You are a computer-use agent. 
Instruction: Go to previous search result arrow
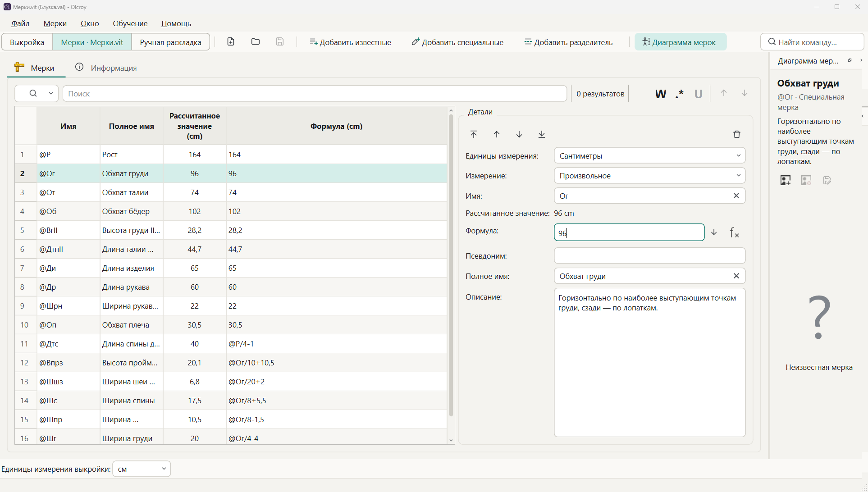[x=724, y=93]
